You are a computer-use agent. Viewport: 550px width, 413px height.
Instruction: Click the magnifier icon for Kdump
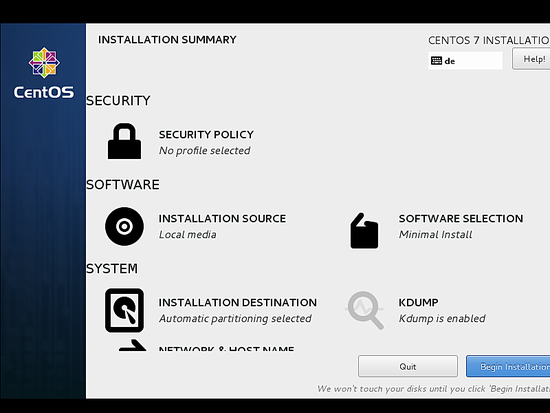coord(365,310)
